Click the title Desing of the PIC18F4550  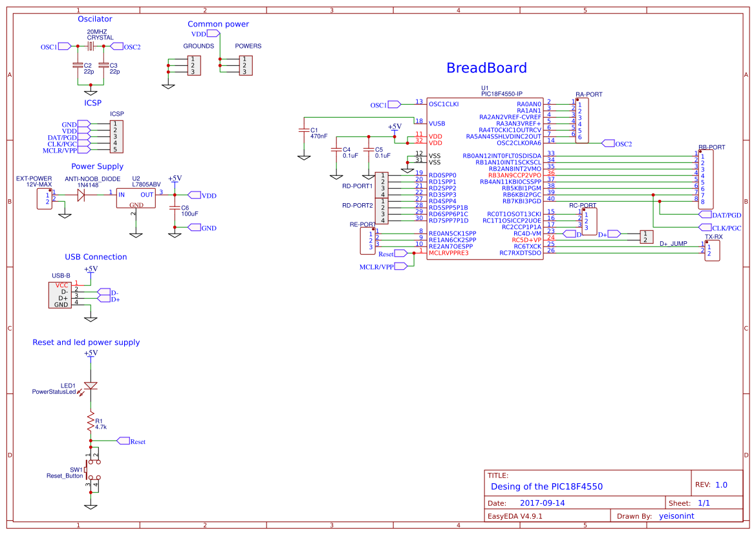click(546, 486)
